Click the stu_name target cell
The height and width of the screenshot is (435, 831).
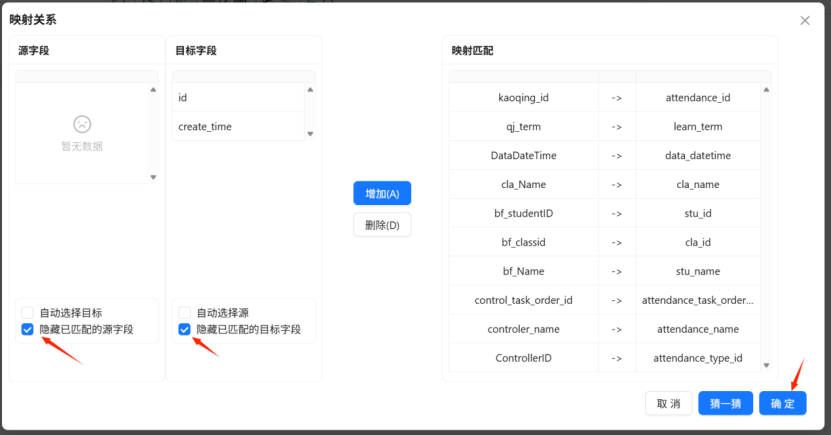point(698,271)
